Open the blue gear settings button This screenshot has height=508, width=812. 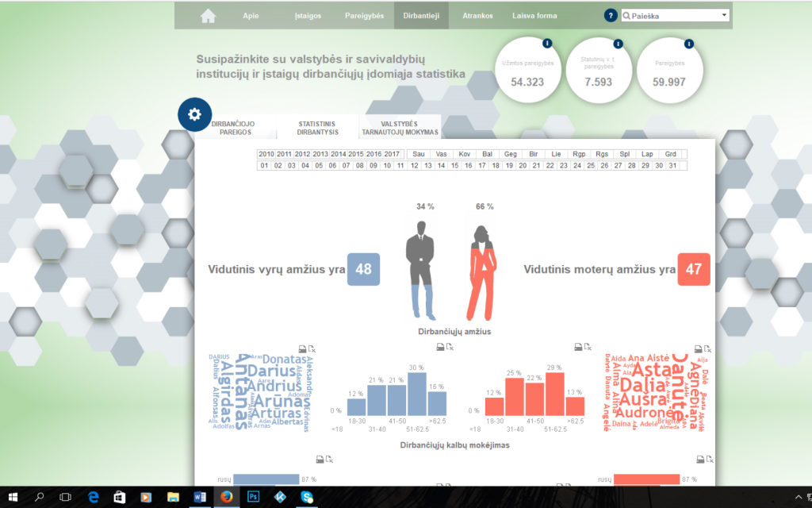[194, 114]
